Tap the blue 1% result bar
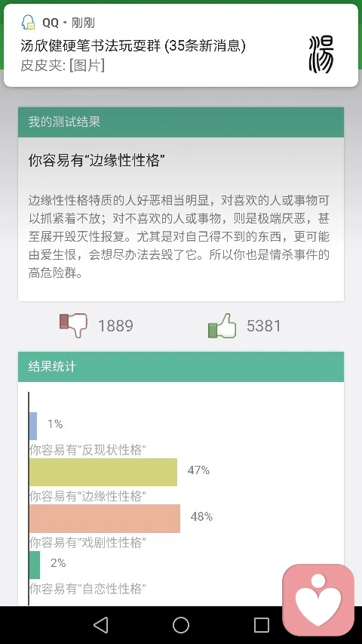Image resolution: width=362 pixels, height=644 pixels. tap(33, 426)
